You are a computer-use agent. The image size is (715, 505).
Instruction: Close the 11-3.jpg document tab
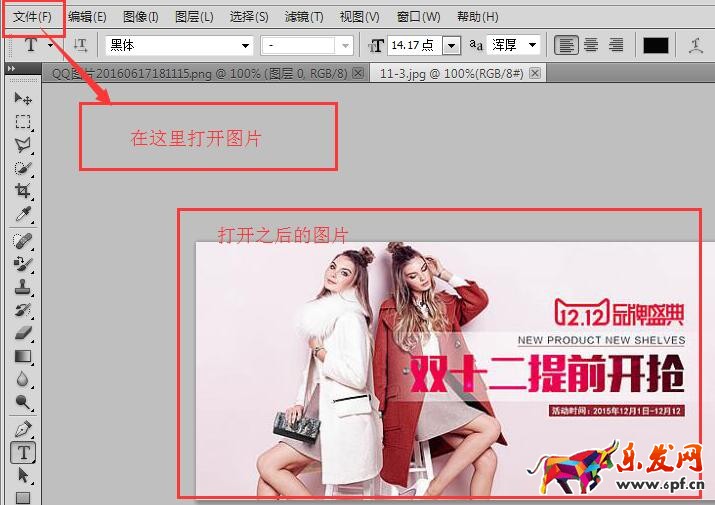pos(535,74)
